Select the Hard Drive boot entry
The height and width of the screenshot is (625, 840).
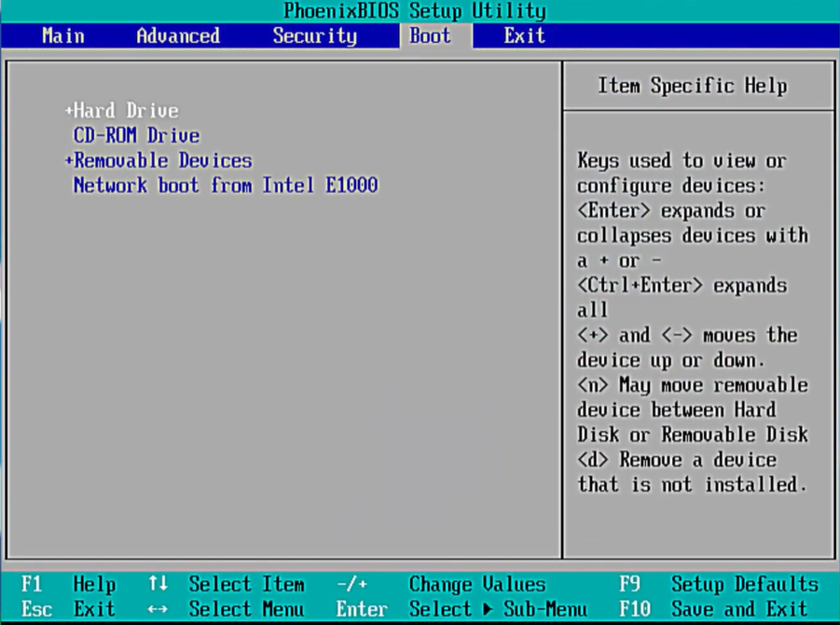coord(126,111)
